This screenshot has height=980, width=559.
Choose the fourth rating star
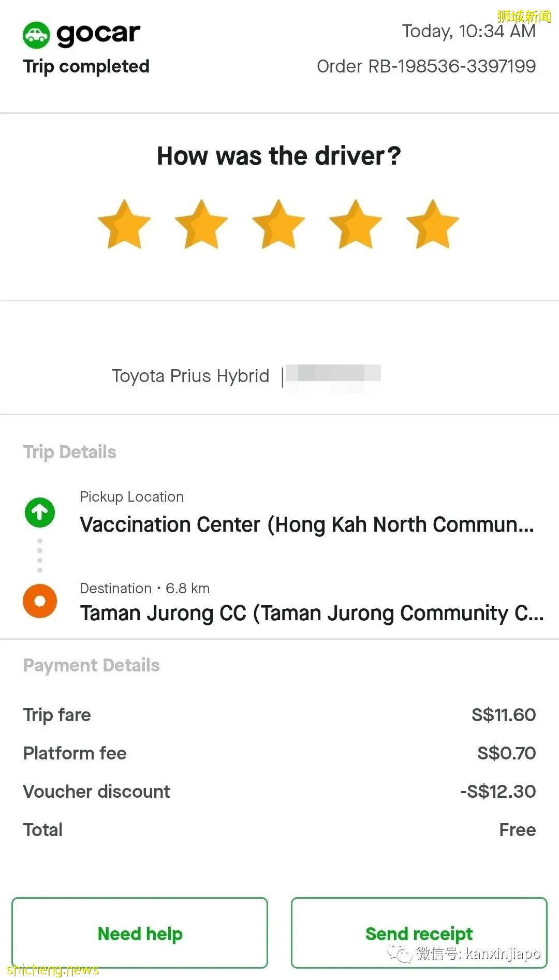356,224
